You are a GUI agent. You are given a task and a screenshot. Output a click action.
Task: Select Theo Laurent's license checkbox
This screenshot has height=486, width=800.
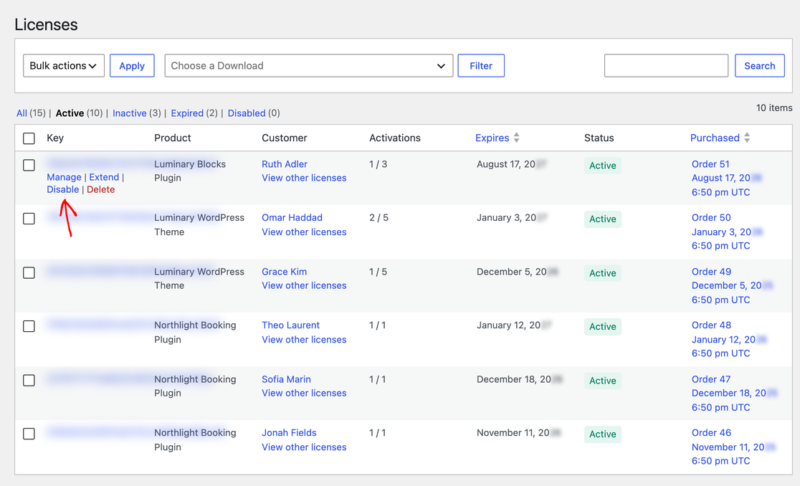(29, 326)
